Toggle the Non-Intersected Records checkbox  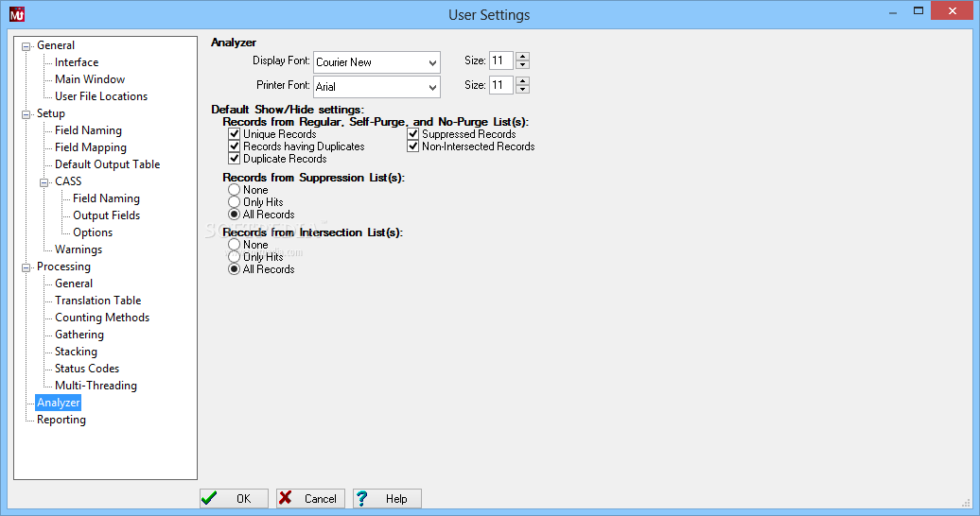point(413,146)
